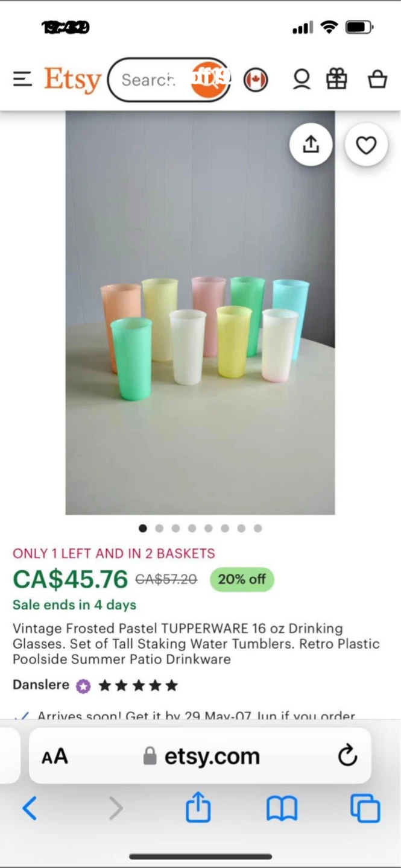Jump to the second photo dot

click(x=159, y=528)
